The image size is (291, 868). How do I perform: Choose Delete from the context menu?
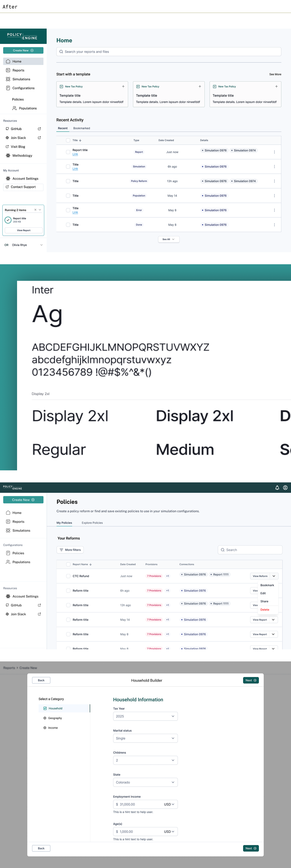point(265,610)
